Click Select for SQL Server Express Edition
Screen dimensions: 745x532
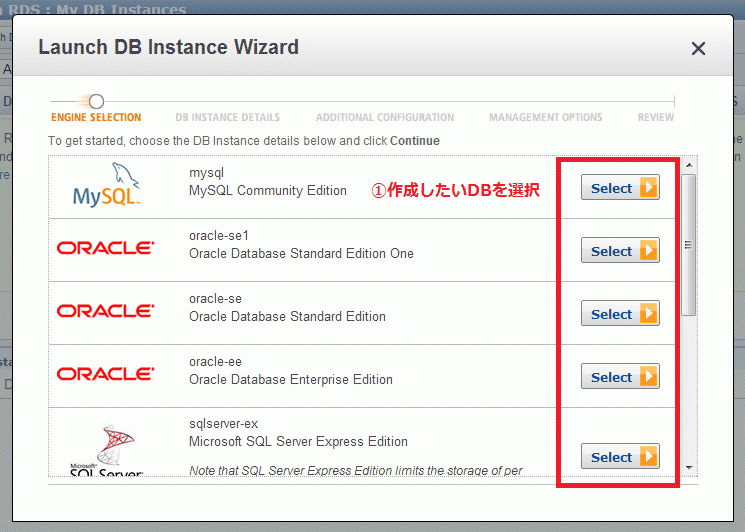(620, 456)
